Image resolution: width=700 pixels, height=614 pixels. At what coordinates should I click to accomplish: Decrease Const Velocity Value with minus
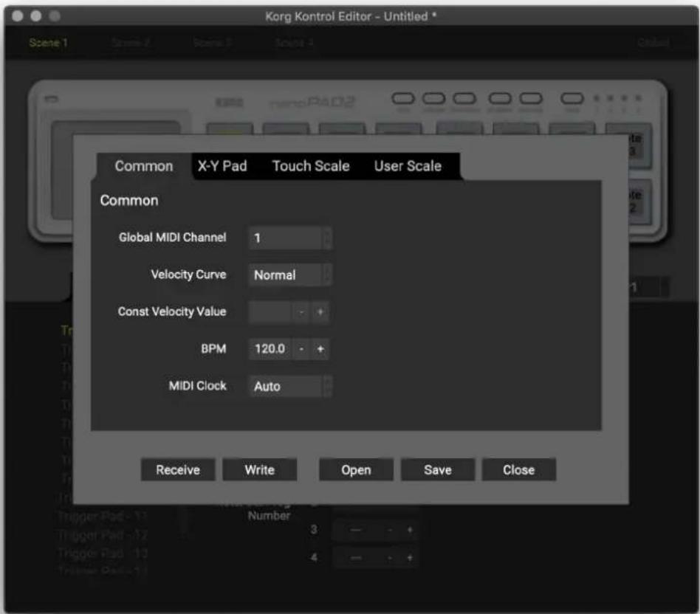[302, 311]
